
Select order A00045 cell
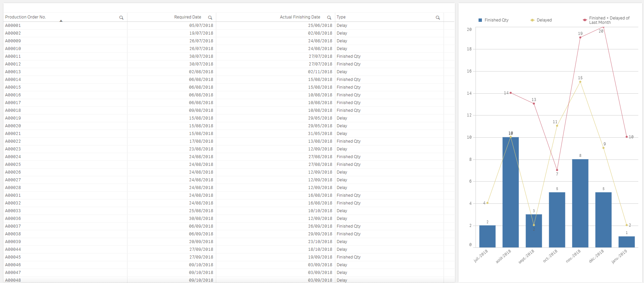tap(65, 257)
